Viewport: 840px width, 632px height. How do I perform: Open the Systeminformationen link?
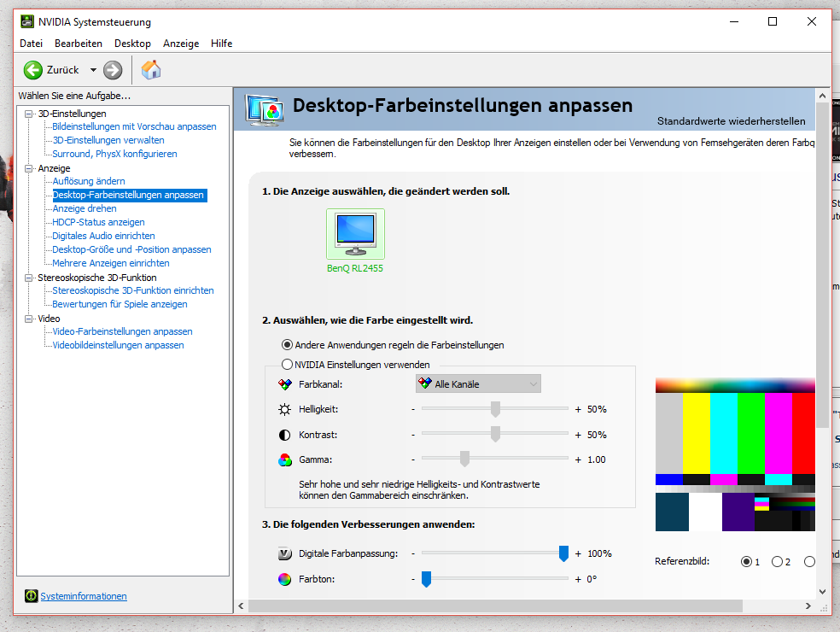[x=84, y=596]
